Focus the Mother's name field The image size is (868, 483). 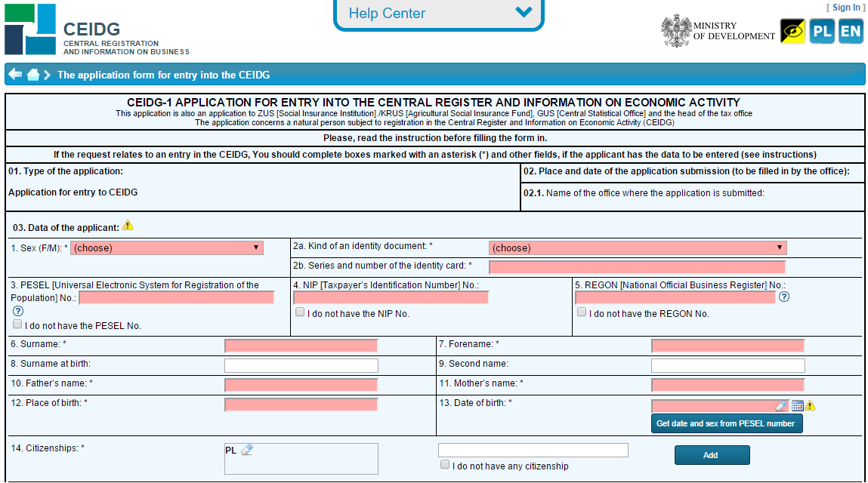point(728,385)
